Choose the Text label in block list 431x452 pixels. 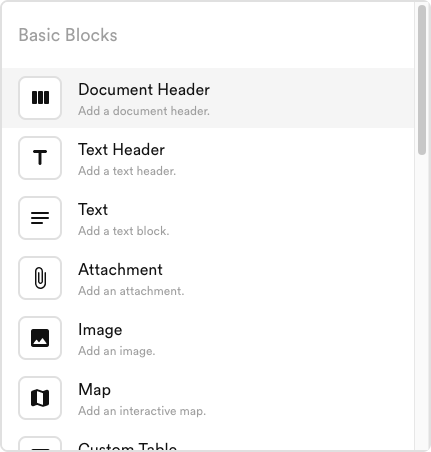(x=93, y=210)
